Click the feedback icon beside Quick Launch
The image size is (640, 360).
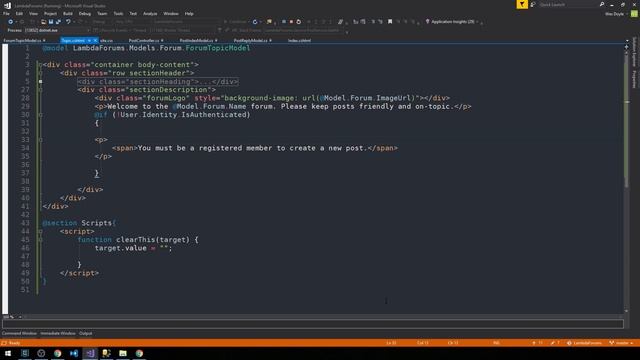tap(533, 4)
